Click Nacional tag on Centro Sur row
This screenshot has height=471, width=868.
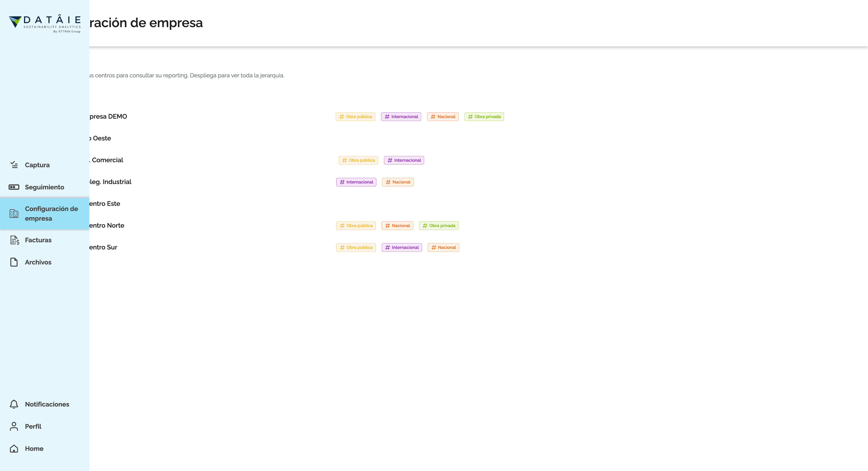tap(443, 247)
